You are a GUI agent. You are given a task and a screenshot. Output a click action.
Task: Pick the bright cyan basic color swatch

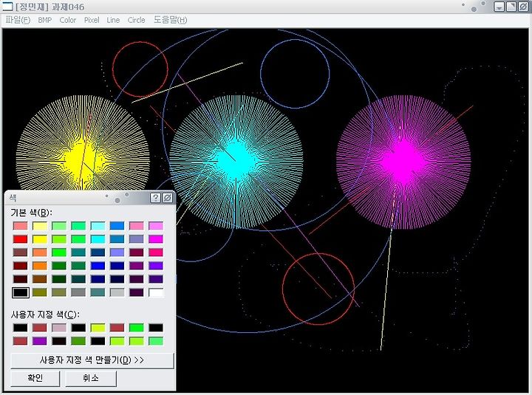98,239
